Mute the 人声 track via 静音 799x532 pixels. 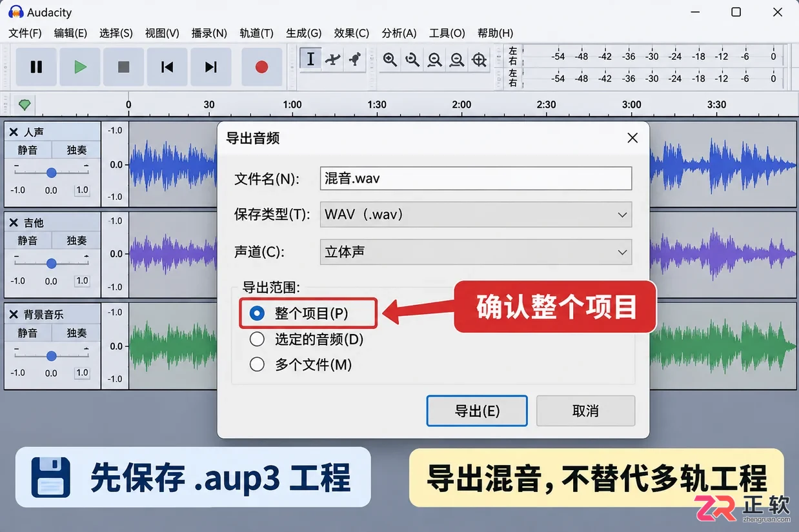28,150
